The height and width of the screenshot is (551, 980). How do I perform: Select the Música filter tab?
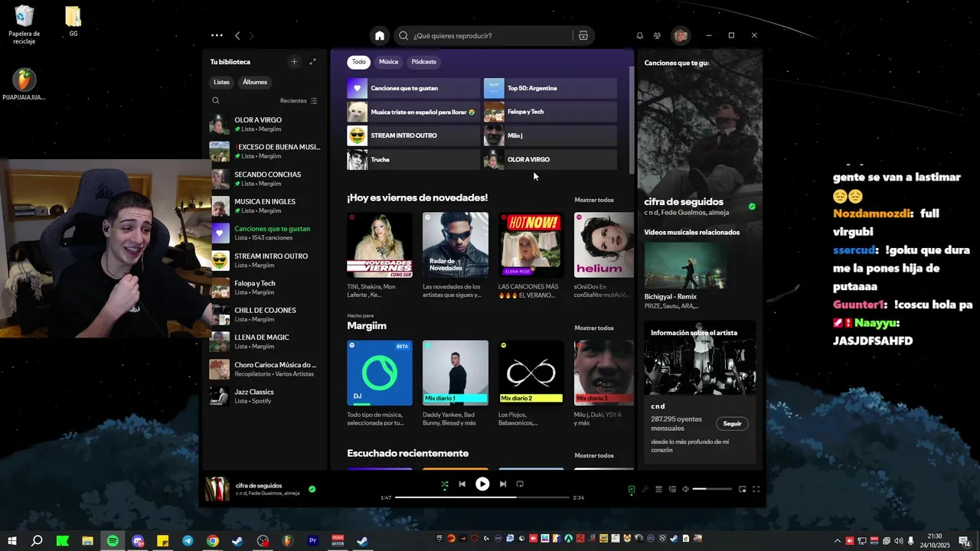click(389, 62)
